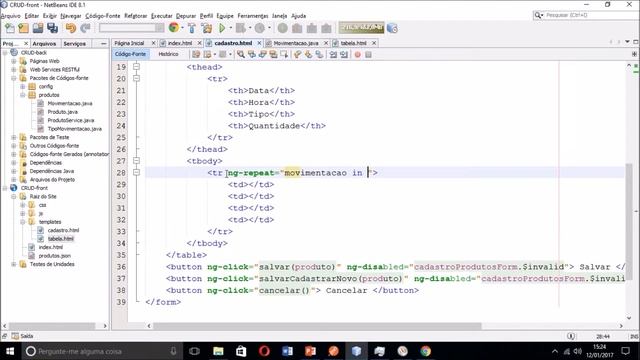Collapse the fold marker on line 20
Viewport: 640px width, 360px height.
136,78
